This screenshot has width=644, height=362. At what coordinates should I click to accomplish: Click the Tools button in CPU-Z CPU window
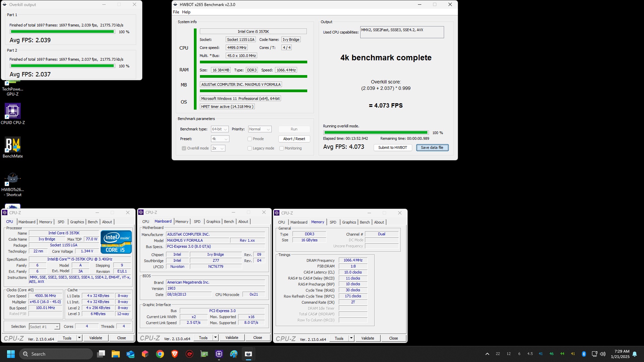click(67, 338)
